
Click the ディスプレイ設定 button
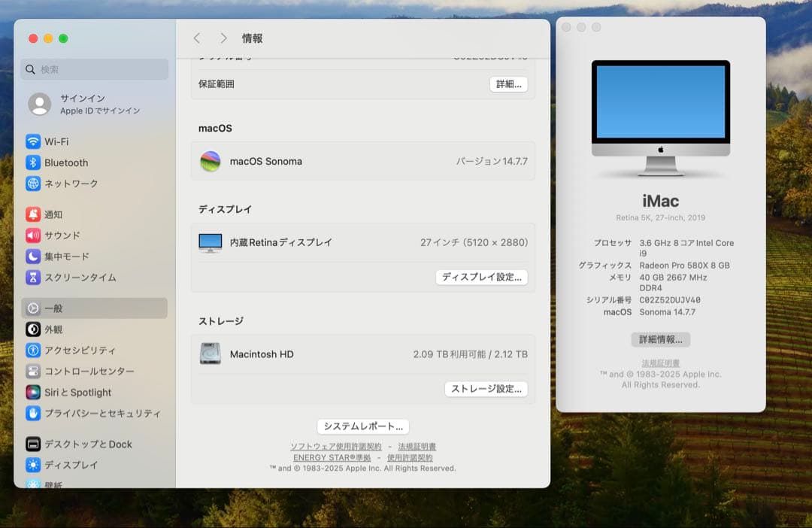(x=481, y=277)
